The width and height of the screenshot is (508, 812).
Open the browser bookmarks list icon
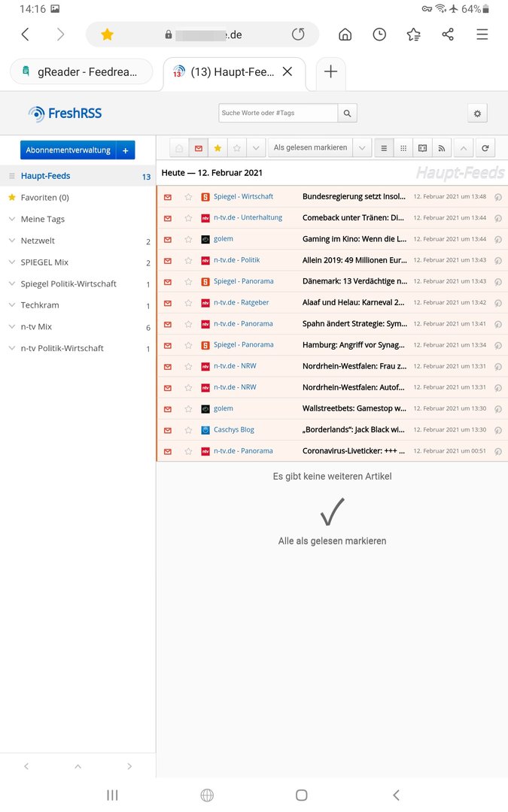pyautogui.click(x=414, y=35)
